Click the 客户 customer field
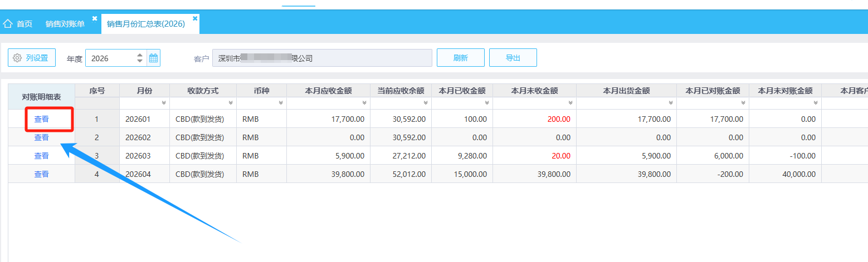Screen dimensions: 868x262 click(322, 58)
